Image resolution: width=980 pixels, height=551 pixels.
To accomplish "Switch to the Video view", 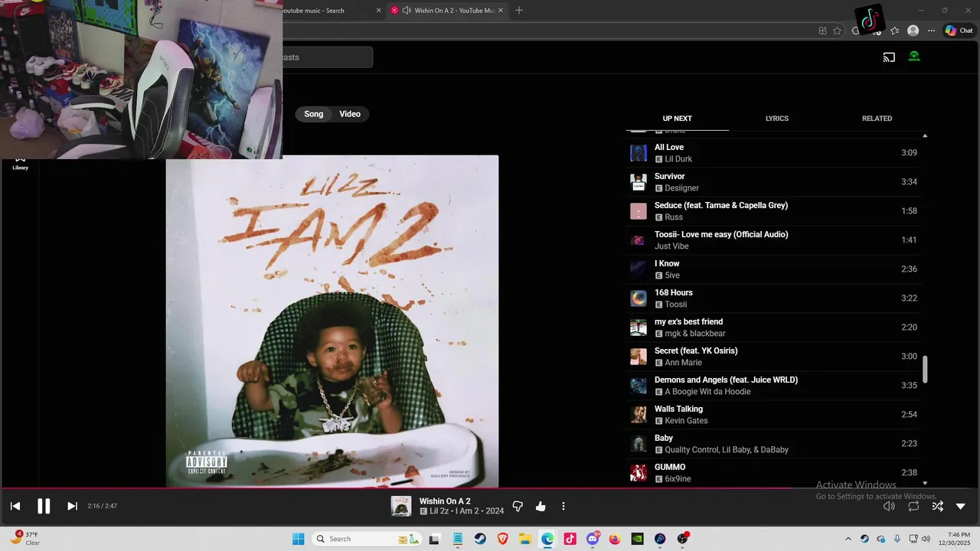I will [x=350, y=114].
